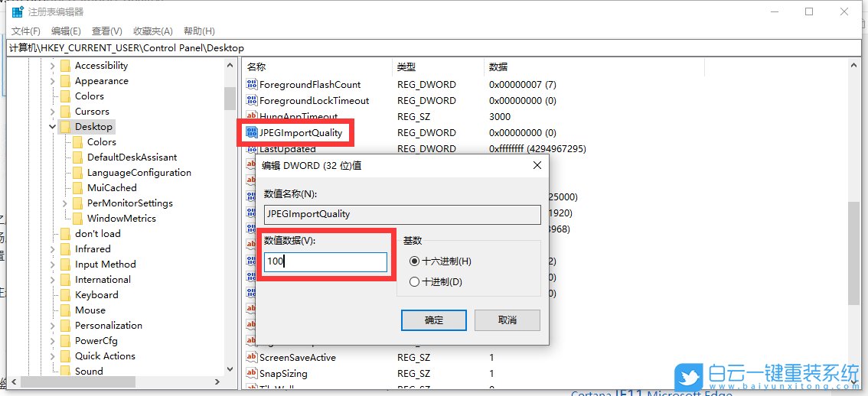Expand the Infrared key

click(x=53, y=249)
